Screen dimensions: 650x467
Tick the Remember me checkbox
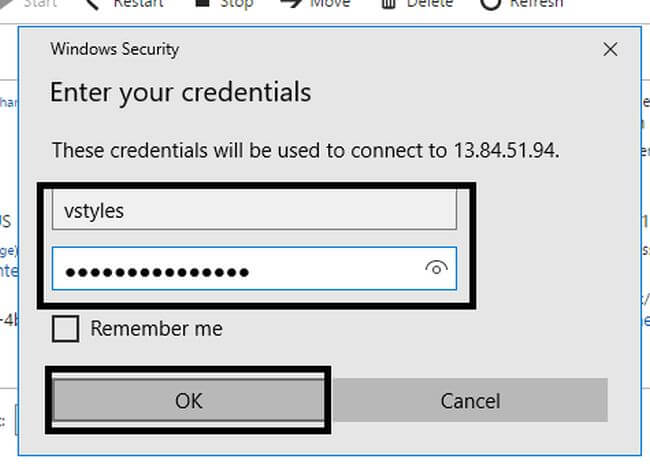[x=66, y=329]
